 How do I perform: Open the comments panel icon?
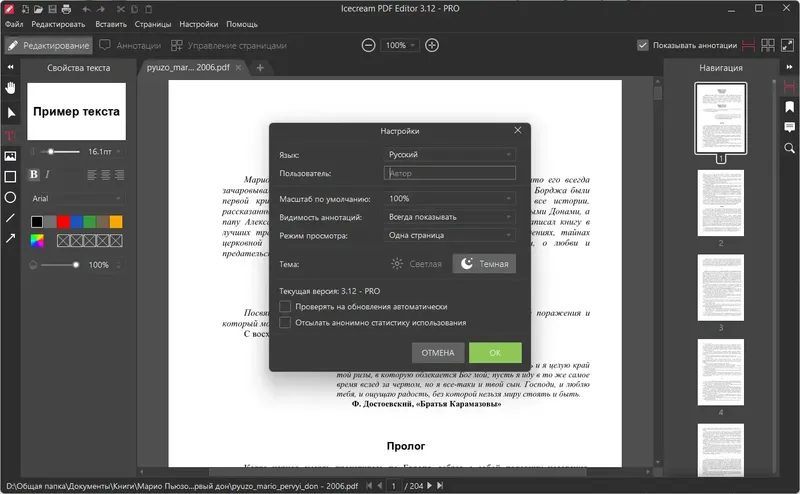pyautogui.click(x=789, y=127)
